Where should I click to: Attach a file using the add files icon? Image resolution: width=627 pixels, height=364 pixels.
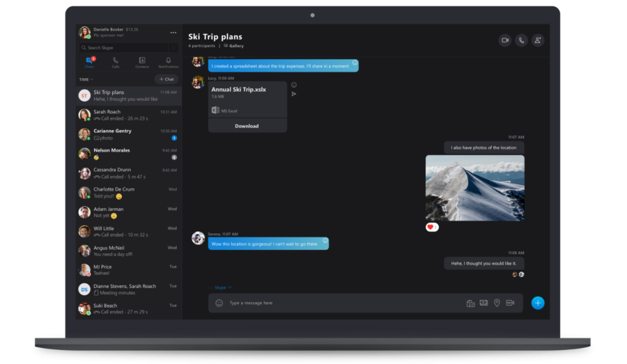[471, 303]
